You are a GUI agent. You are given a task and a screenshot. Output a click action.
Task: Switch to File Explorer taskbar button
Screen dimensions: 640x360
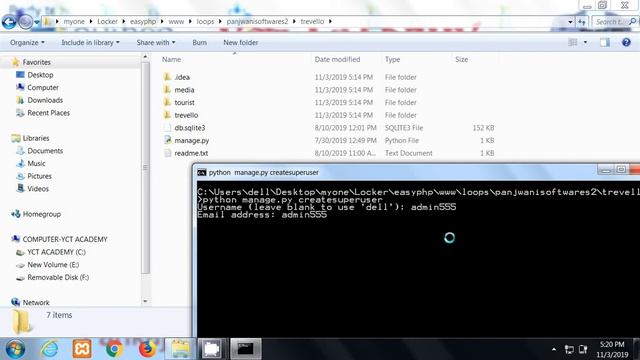pos(180,349)
